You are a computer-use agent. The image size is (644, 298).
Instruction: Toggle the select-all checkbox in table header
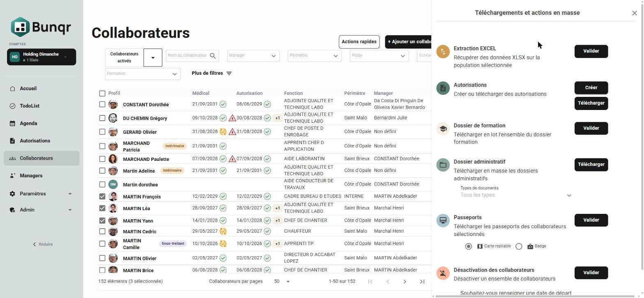point(102,94)
